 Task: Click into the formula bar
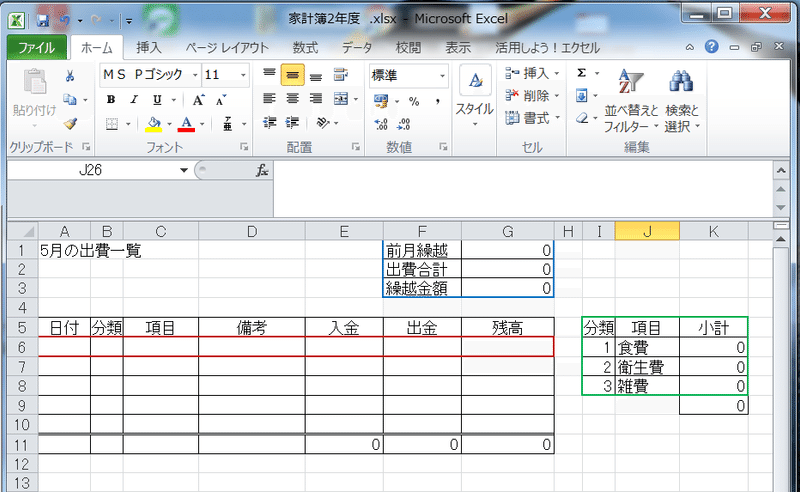(523, 189)
